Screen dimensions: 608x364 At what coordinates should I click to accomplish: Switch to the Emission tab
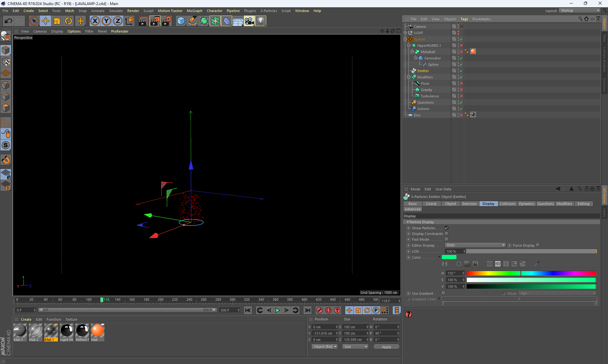point(469,204)
